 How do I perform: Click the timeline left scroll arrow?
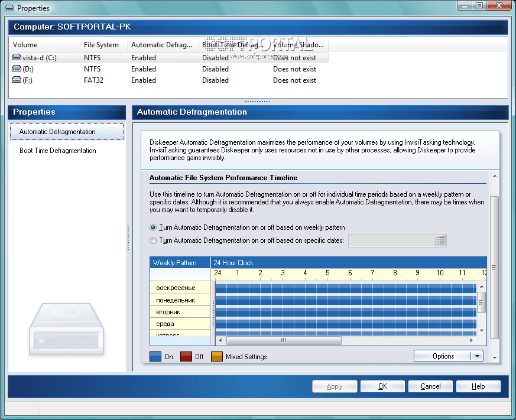click(220, 340)
